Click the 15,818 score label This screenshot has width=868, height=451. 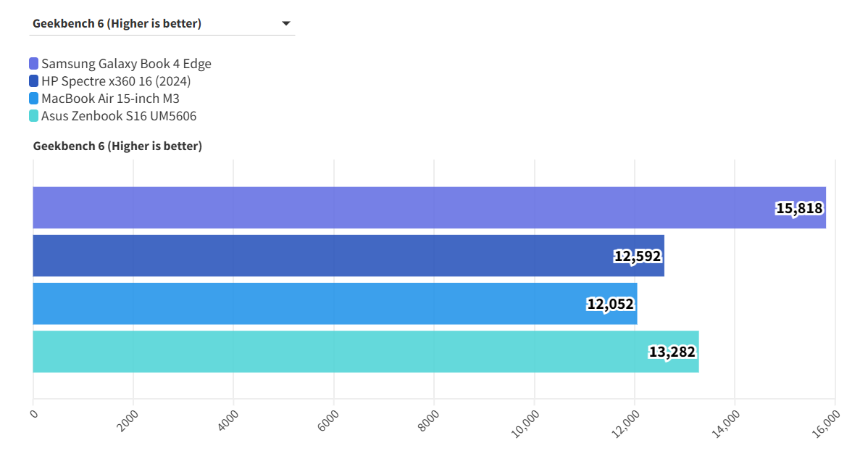click(799, 209)
